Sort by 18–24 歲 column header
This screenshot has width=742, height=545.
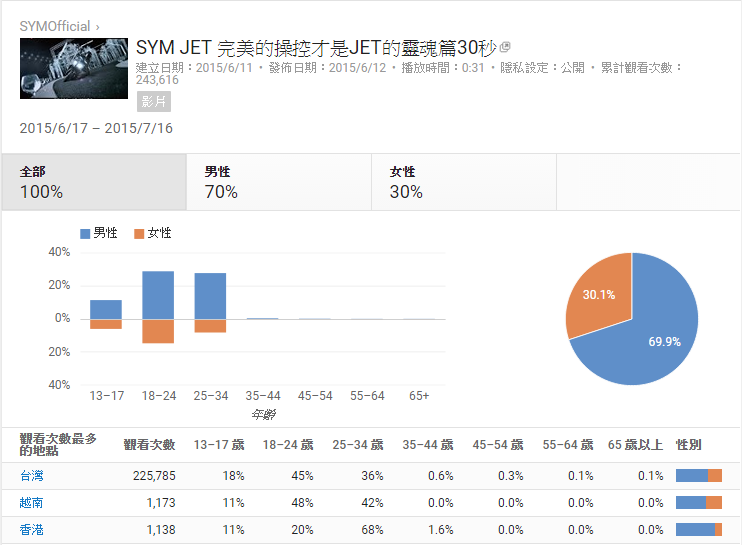point(288,445)
